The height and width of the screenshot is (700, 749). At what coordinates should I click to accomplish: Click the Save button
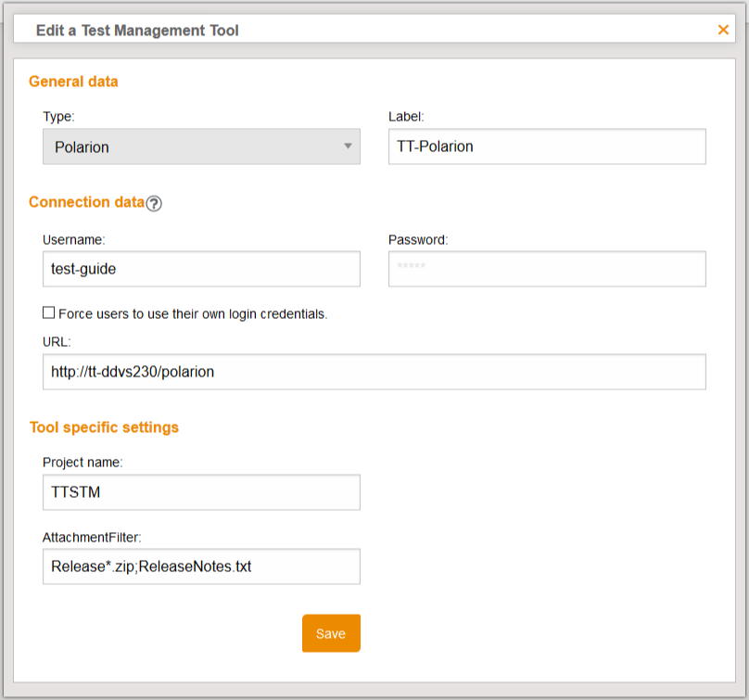click(331, 634)
